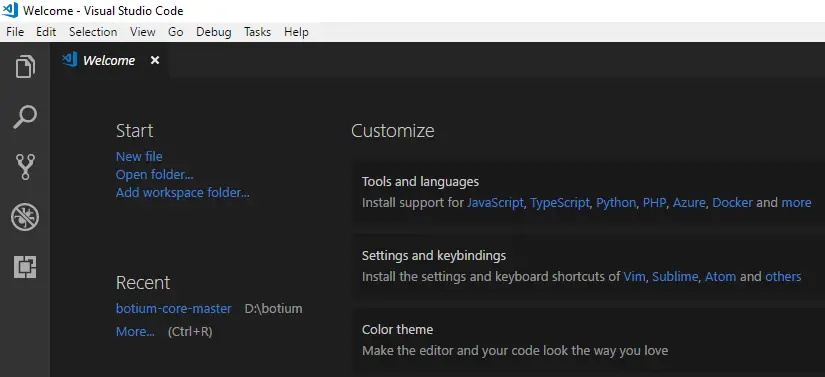
Task: Click the Settings and keybindings heading
Action: [434, 256]
